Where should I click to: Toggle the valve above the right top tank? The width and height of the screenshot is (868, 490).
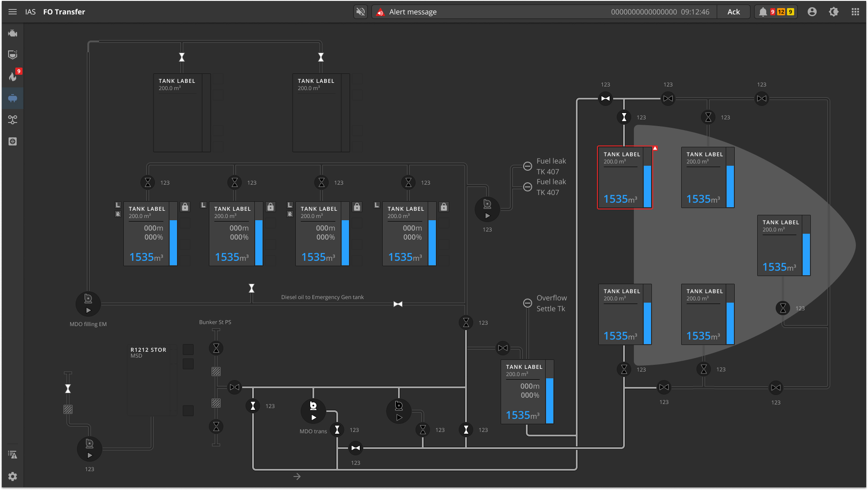tap(321, 57)
